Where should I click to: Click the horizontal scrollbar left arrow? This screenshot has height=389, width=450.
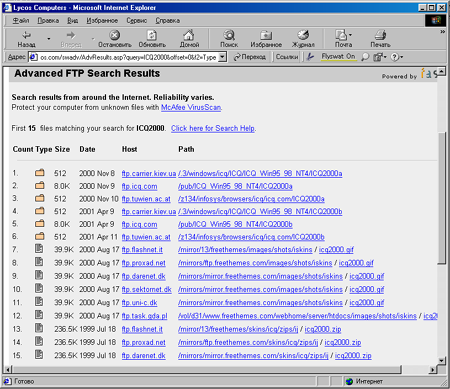click(x=8, y=369)
